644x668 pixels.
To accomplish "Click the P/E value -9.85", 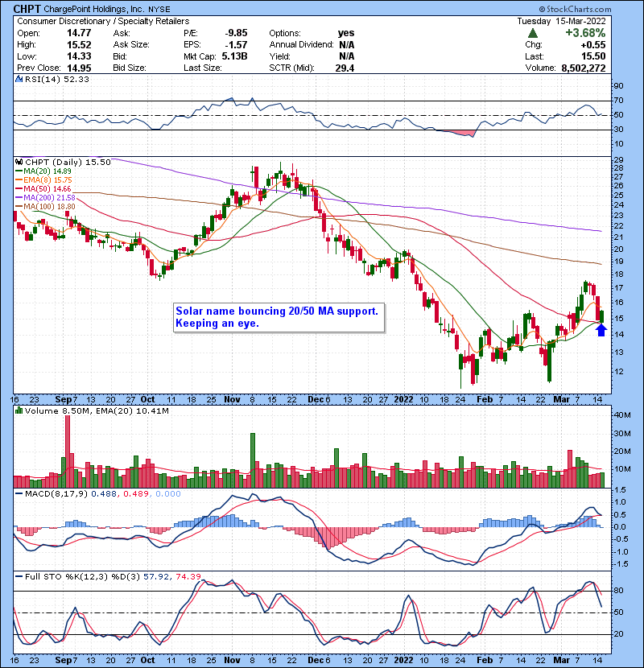I will click(236, 33).
